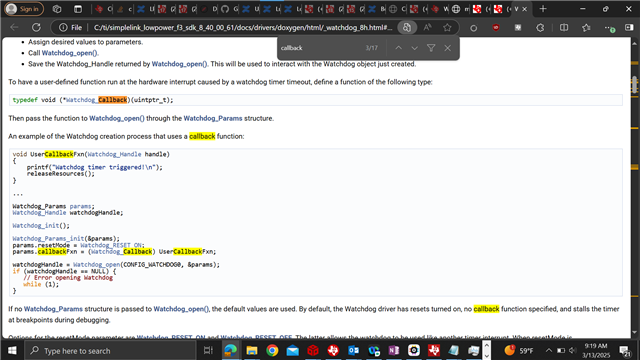
Task: Open Watchdog_Params link in 'If no' paragraph
Action: pos(53,309)
